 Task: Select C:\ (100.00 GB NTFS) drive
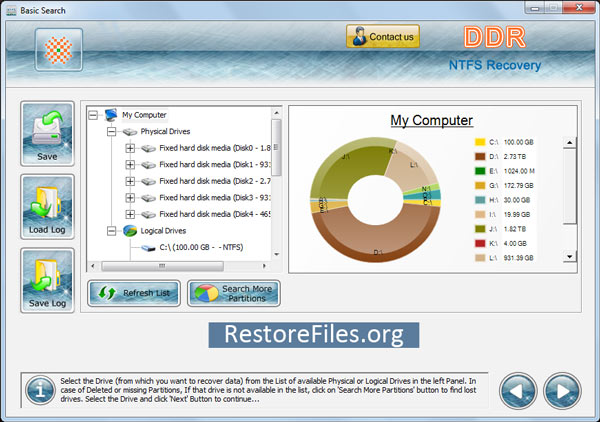tap(201, 248)
